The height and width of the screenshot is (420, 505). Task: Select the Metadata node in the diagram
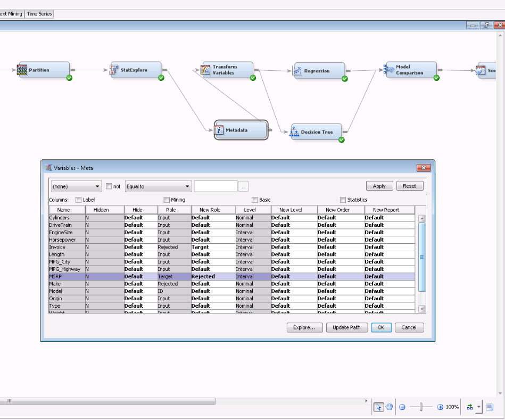[241, 129]
